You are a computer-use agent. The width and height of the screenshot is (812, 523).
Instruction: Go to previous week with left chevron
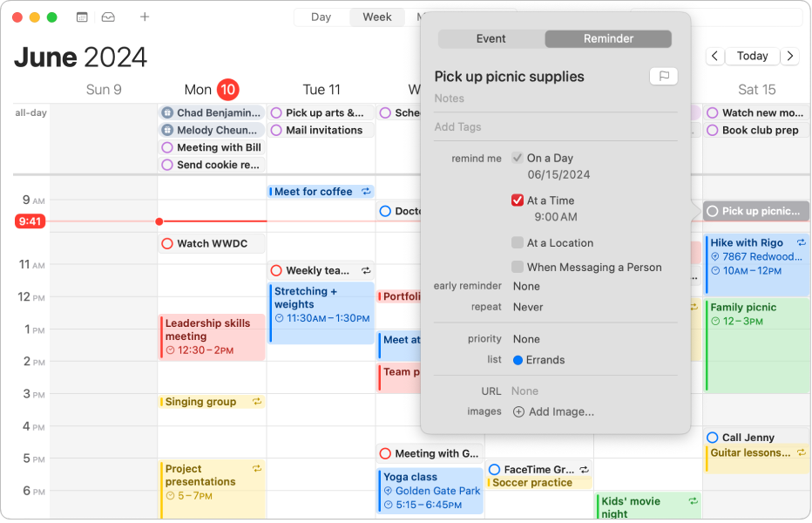[714, 56]
